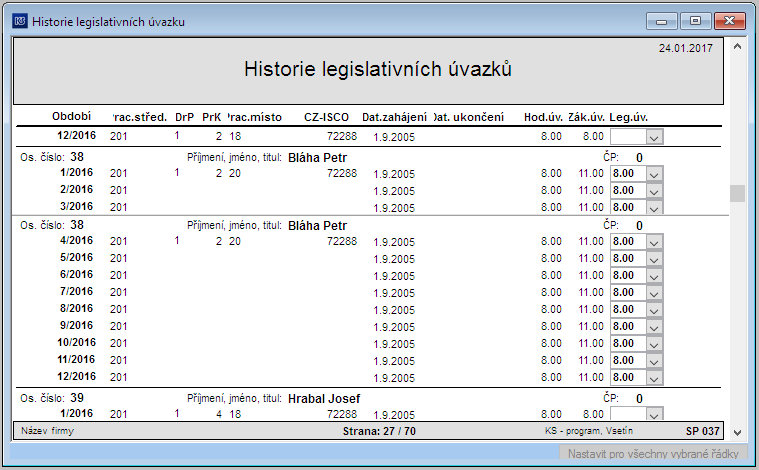Image resolution: width=759 pixels, height=470 pixels.
Task: Click report code SP 037 in footer
Action: (x=702, y=431)
